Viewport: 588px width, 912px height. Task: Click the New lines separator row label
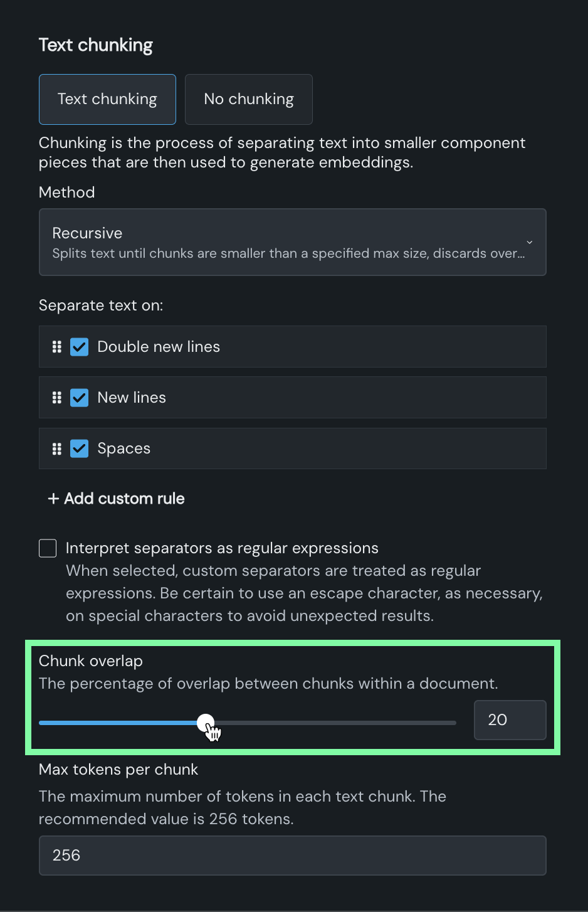pos(132,398)
